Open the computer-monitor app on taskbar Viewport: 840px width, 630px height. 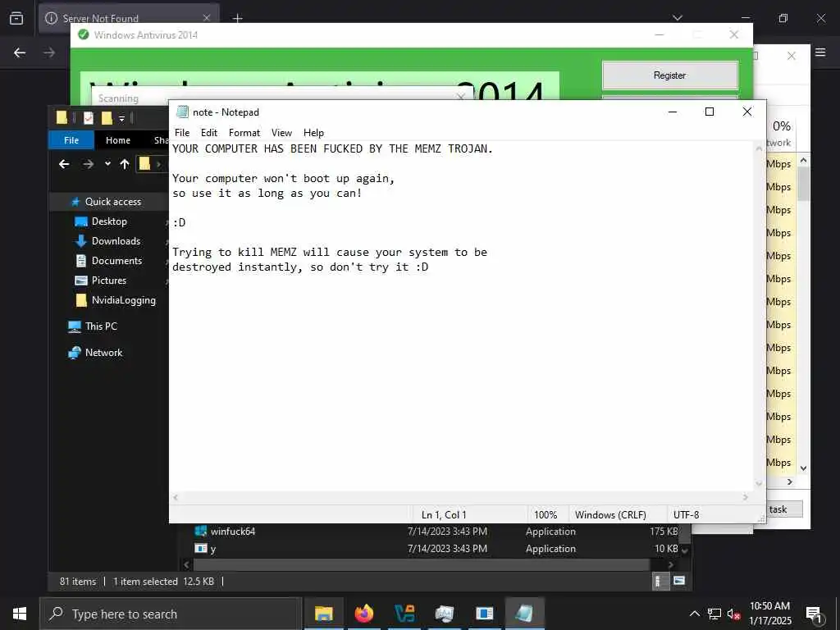(444, 614)
